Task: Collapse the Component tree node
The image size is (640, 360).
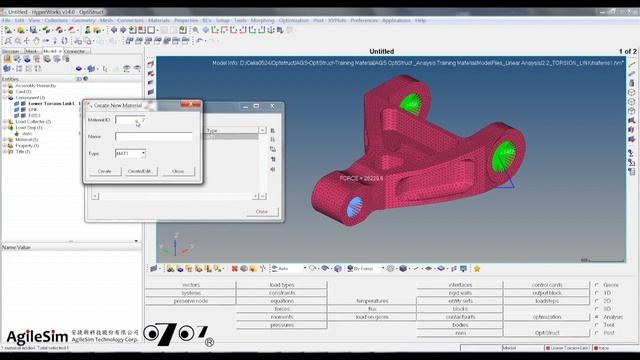Action: [4, 98]
